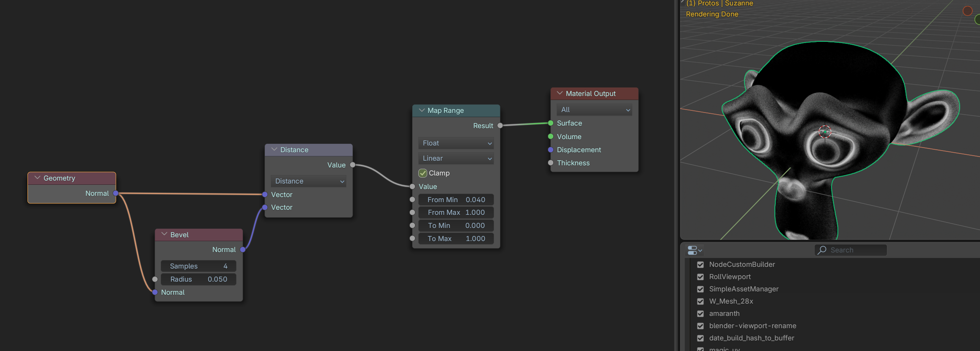Image resolution: width=980 pixels, height=351 pixels.
Task: Click the Distance Vector socket linked to Bevel
Action: 265,207
